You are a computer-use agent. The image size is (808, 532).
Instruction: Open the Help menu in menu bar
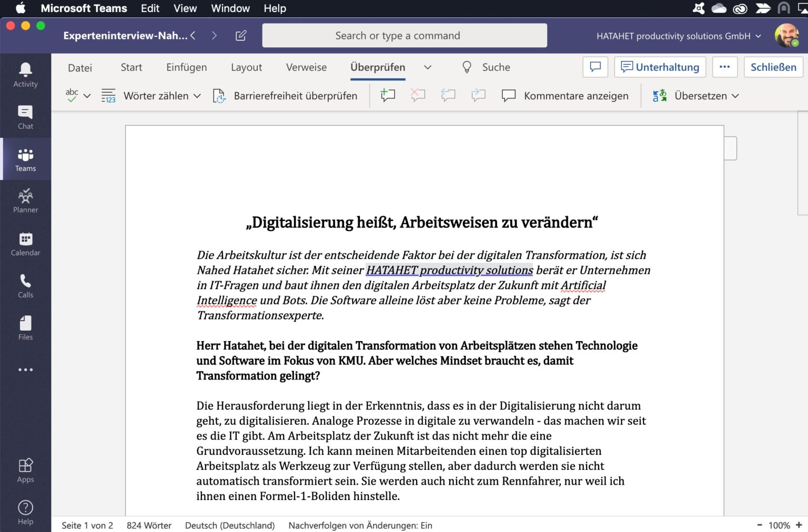(x=275, y=8)
